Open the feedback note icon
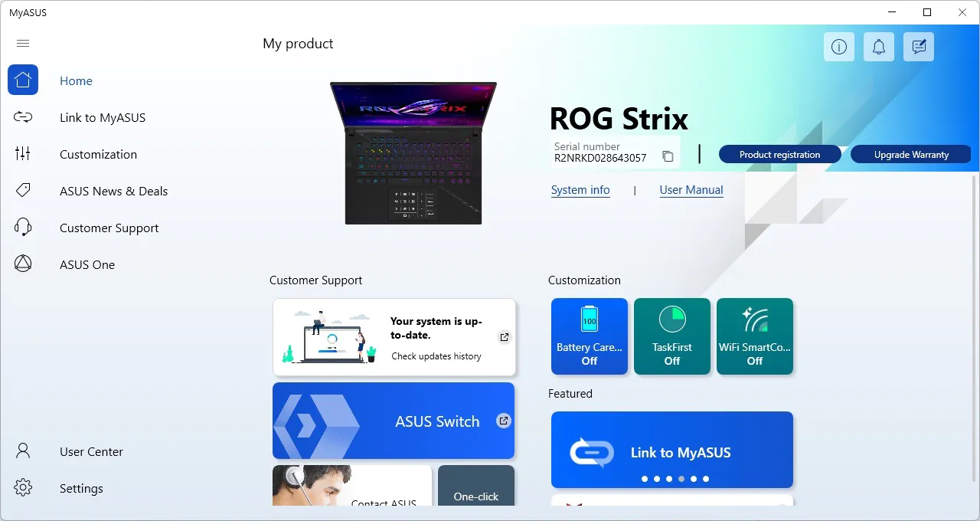The height and width of the screenshot is (521, 980). coord(919,48)
